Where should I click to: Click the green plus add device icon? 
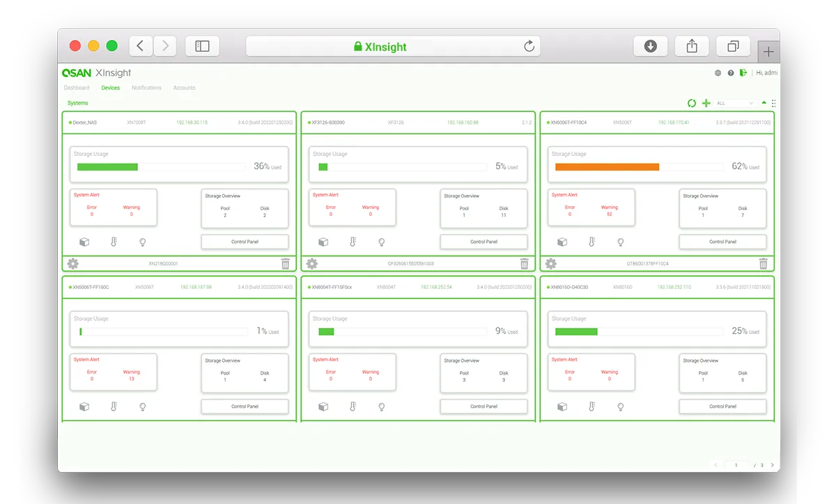coord(706,103)
